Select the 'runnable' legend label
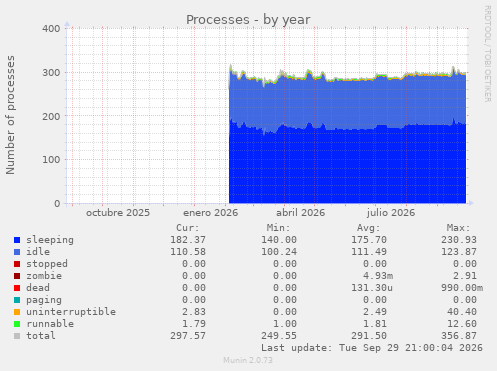 [50, 324]
